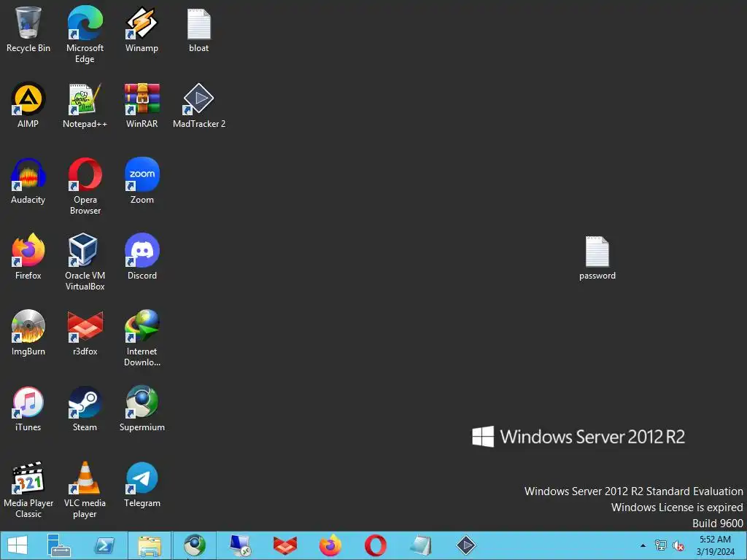Screen dimensions: 747x560
Task: Select the Telegram desktop shortcut
Action: tap(142, 484)
